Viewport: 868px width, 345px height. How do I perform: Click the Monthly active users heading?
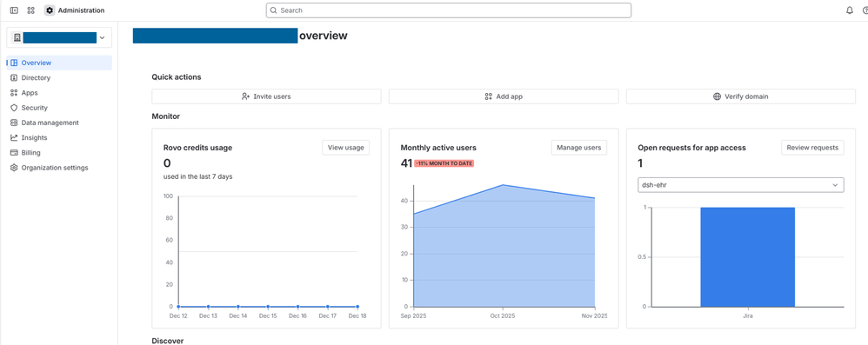[438, 148]
